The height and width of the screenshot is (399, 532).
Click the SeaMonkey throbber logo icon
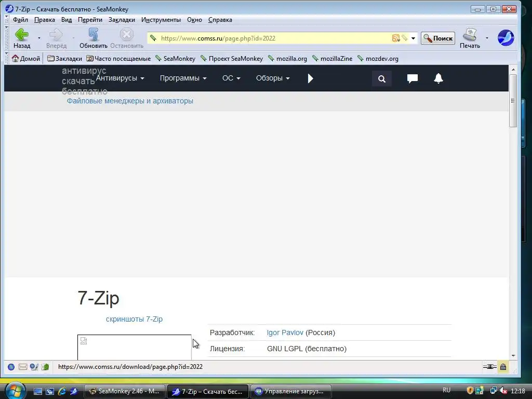(x=506, y=37)
